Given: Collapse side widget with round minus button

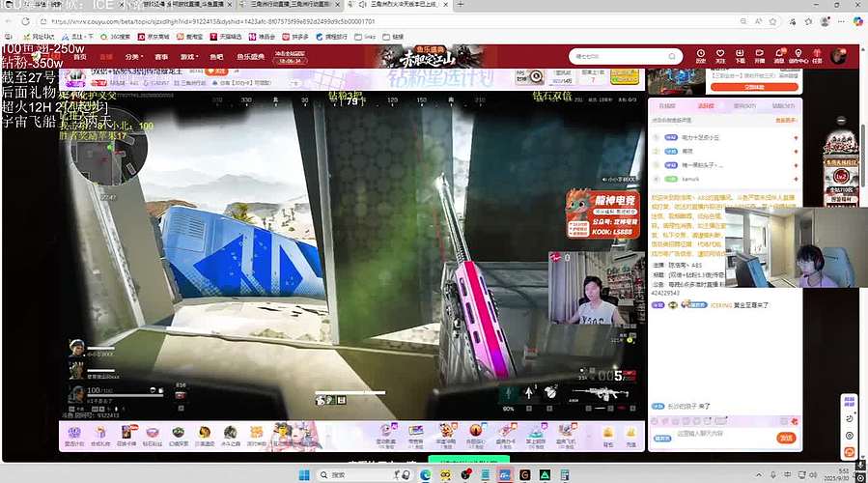Looking at the screenshot, I should 841,120.
